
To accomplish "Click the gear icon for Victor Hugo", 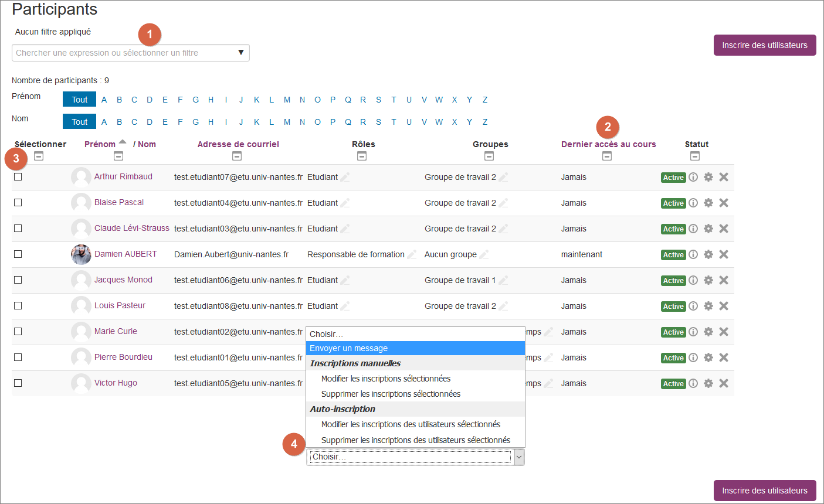I will click(x=708, y=383).
